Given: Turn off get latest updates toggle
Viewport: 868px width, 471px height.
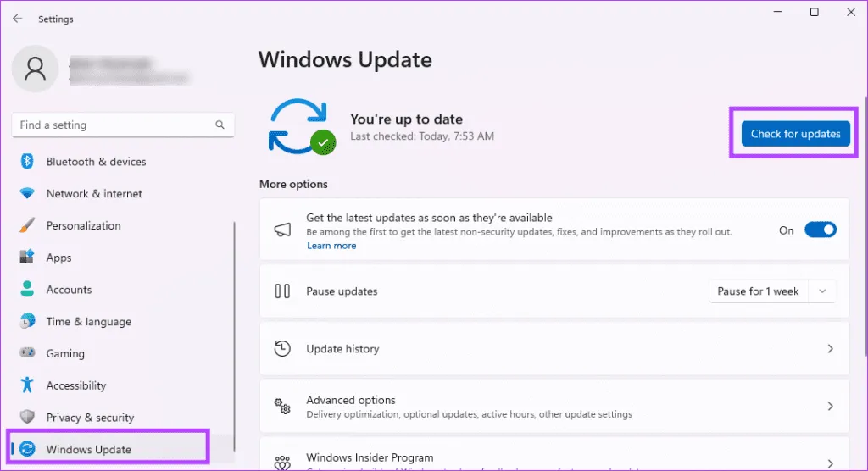Looking at the screenshot, I should pyautogui.click(x=820, y=230).
